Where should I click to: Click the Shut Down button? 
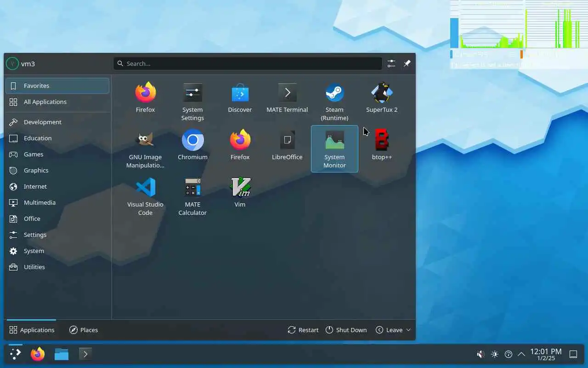pyautogui.click(x=346, y=330)
